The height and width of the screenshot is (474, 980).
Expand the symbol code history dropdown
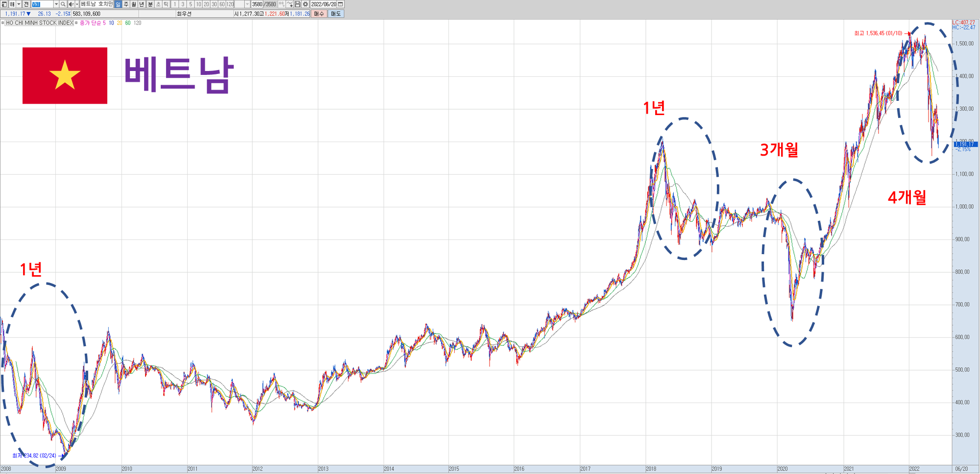coord(56,4)
